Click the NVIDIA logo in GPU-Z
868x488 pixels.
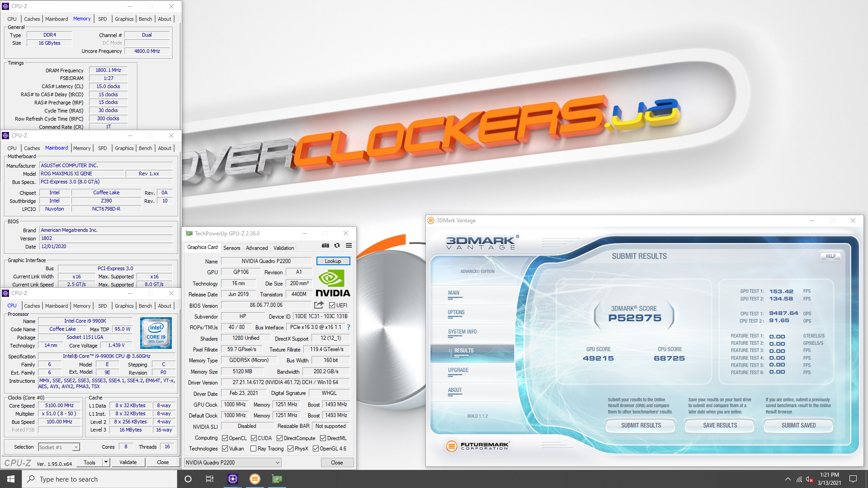[333, 283]
